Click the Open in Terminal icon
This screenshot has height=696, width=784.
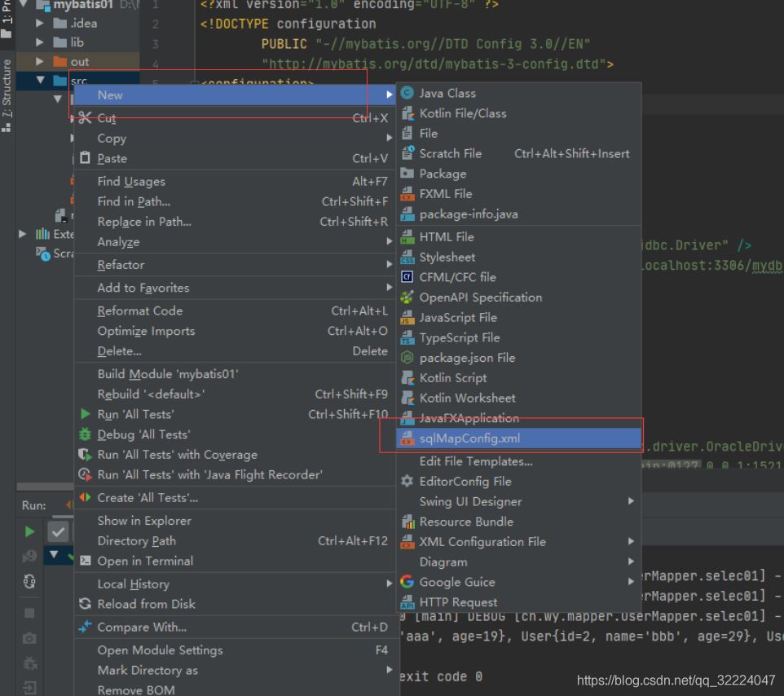click(x=85, y=561)
